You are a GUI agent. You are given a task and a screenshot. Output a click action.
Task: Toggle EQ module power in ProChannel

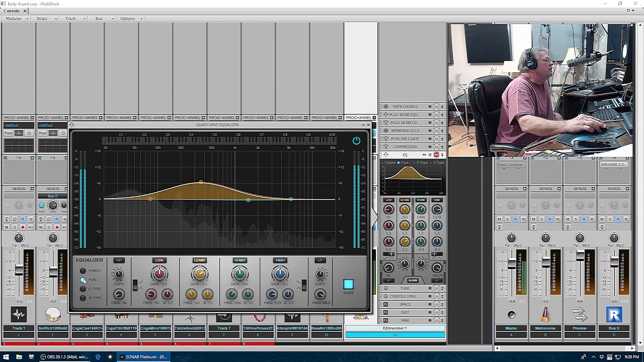[436, 155]
